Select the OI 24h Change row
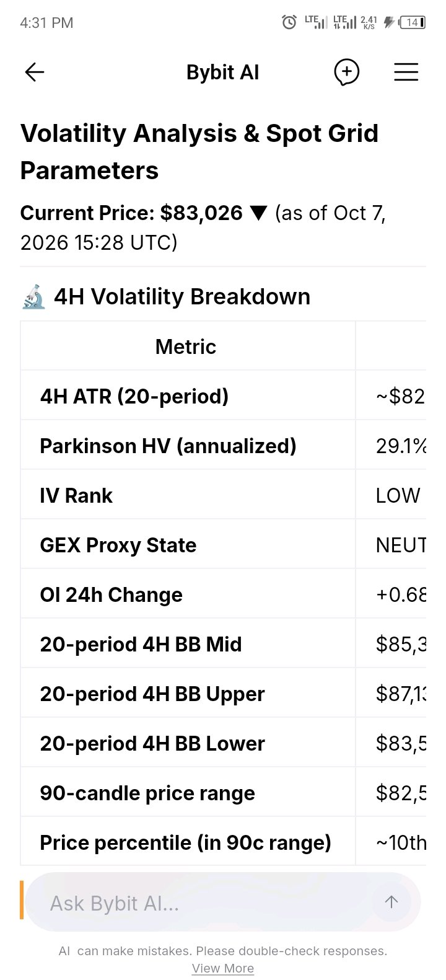The image size is (446, 980). [x=223, y=594]
